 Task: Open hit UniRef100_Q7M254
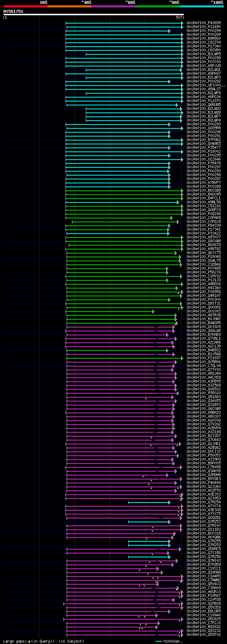click(204, 502)
